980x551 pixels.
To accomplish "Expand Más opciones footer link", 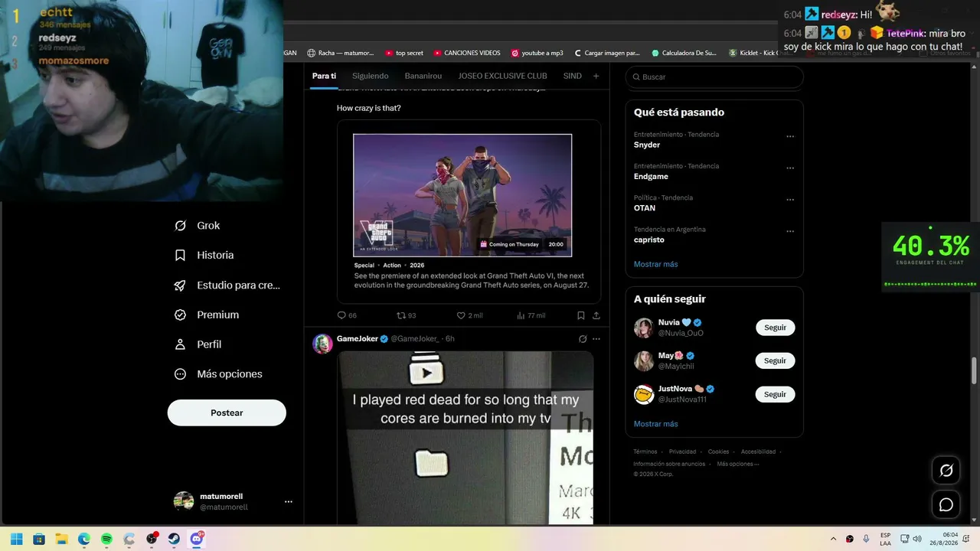I will tap(737, 464).
